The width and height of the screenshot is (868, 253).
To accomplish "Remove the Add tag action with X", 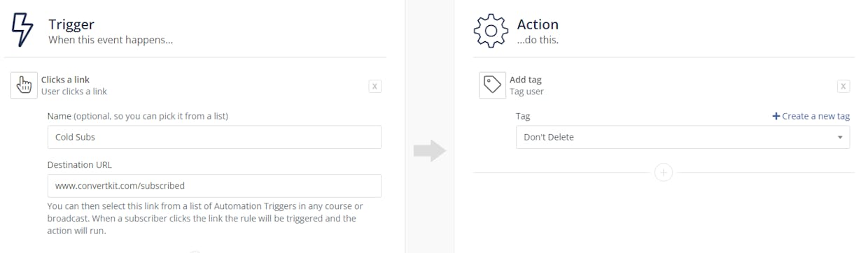I will coord(843,87).
